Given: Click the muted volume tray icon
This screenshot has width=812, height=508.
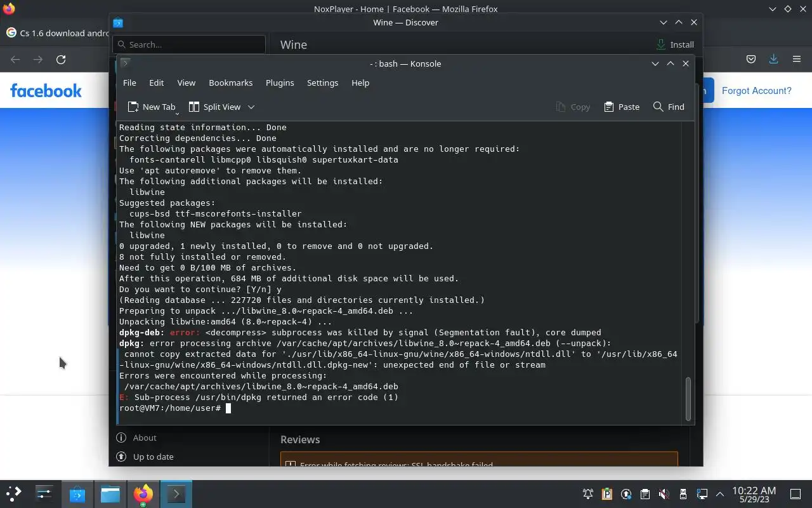Looking at the screenshot, I should pos(664,494).
